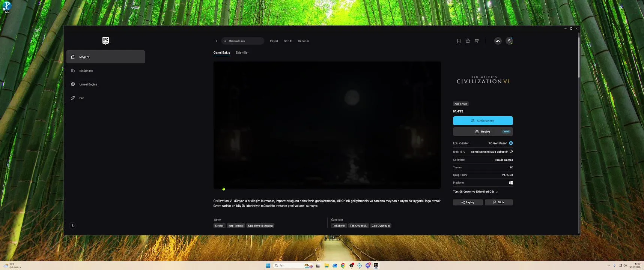Click Kendi Kendine İade Edilebilir text
This screenshot has width=644, height=270.
click(x=489, y=152)
